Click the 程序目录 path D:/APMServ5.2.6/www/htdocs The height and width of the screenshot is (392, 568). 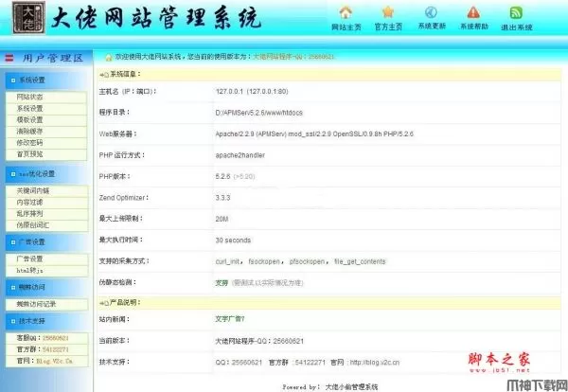pos(258,113)
